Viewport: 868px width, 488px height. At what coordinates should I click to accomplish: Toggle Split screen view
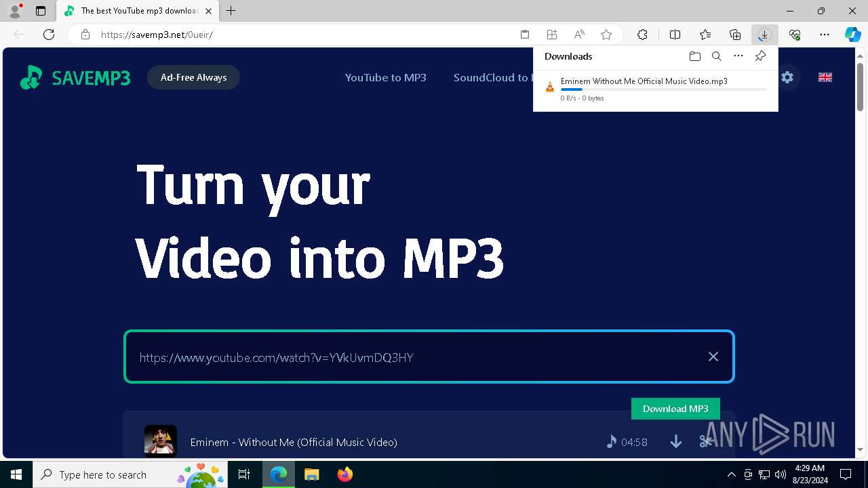[x=675, y=35]
